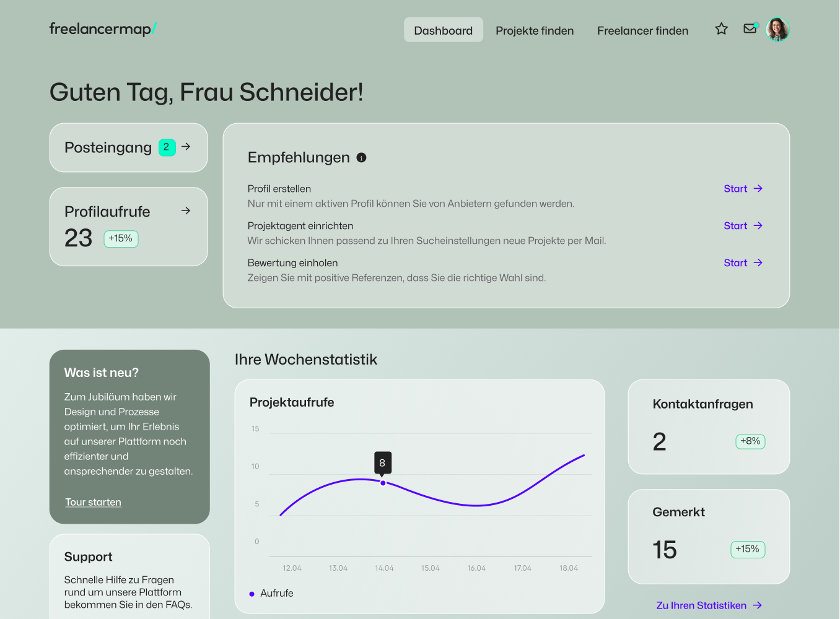The height and width of the screenshot is (619, 840).
Task: Click the Empfehlungen info icon
Action: 362,158
